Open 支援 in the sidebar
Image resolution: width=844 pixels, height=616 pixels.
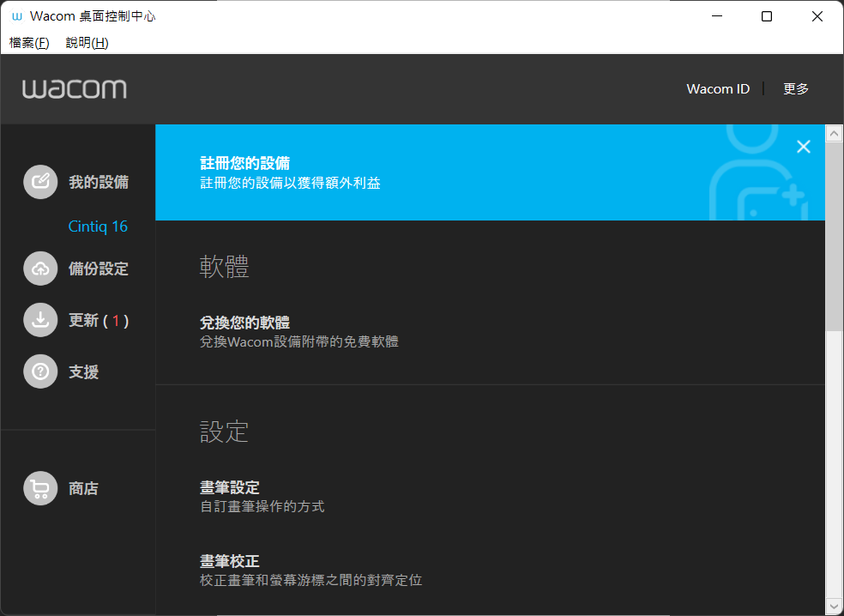click(x=83, y=371)
